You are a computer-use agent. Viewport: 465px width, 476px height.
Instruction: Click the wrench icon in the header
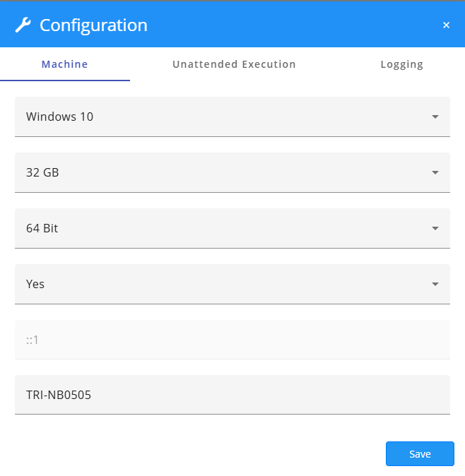click(x=23, y=25)
